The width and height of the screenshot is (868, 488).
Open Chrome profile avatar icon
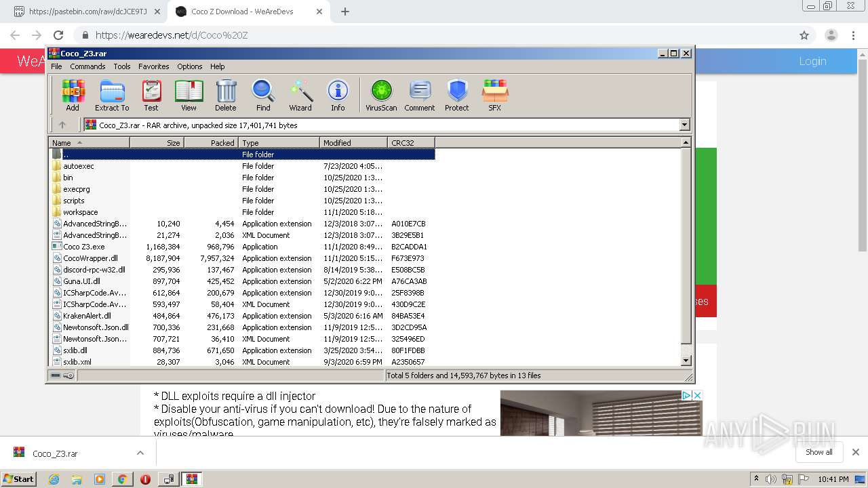pyautogui.click(x=831, y=35)
